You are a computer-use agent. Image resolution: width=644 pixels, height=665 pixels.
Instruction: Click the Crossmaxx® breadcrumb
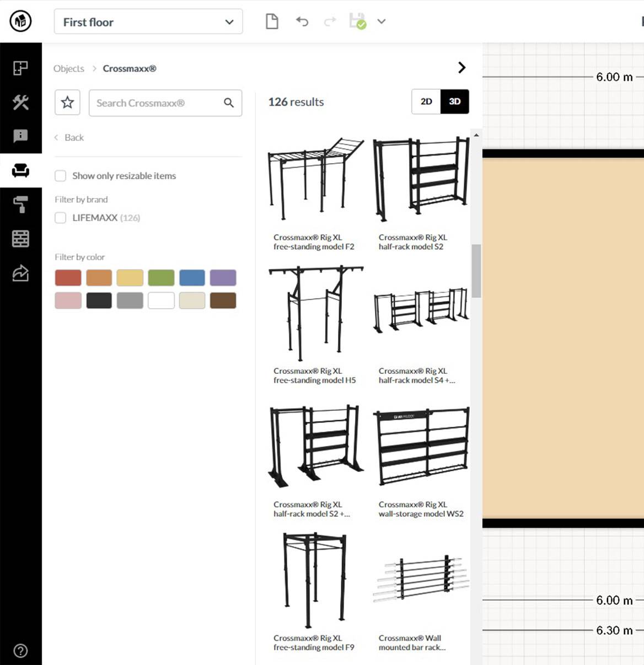tap(130, 68)
